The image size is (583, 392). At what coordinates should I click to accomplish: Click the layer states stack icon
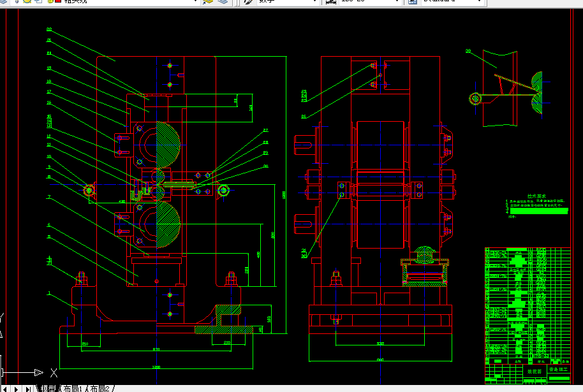[223, 1]
